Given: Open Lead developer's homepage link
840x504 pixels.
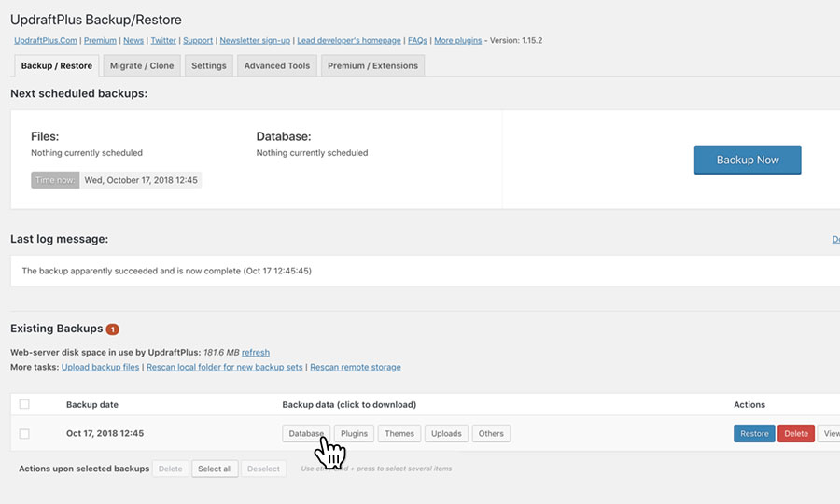Looking at the screenshot, I should point(349,41).
